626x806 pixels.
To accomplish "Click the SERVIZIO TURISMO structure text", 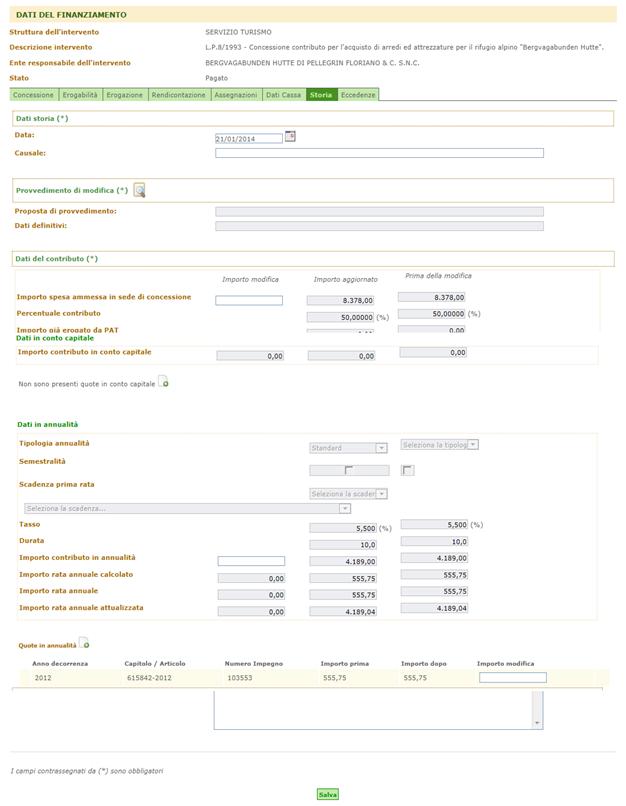I will coord(238,32).
